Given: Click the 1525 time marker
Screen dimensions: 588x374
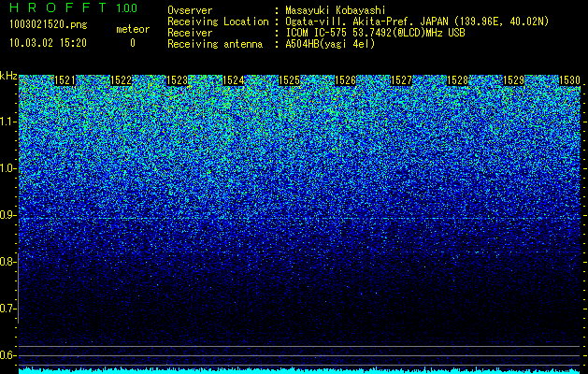Looking at the screenshot, I should [x=289, y=80].
